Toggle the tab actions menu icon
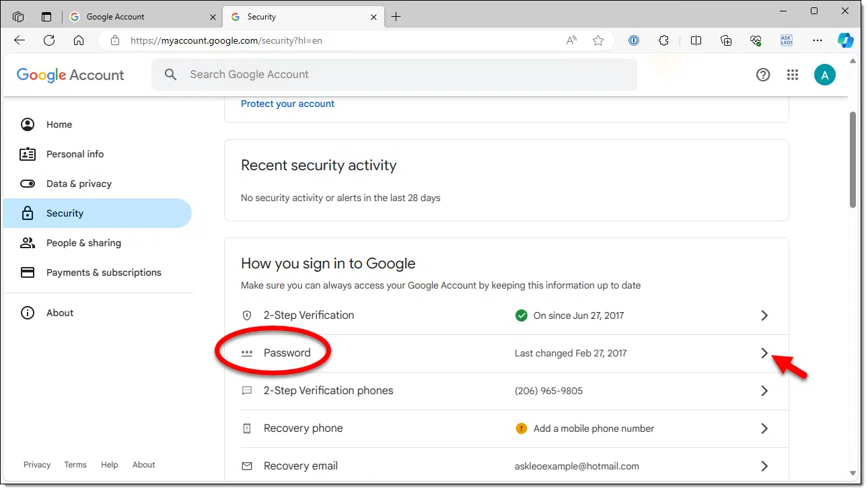The image size is (868, 491). [x=46, y=17]
